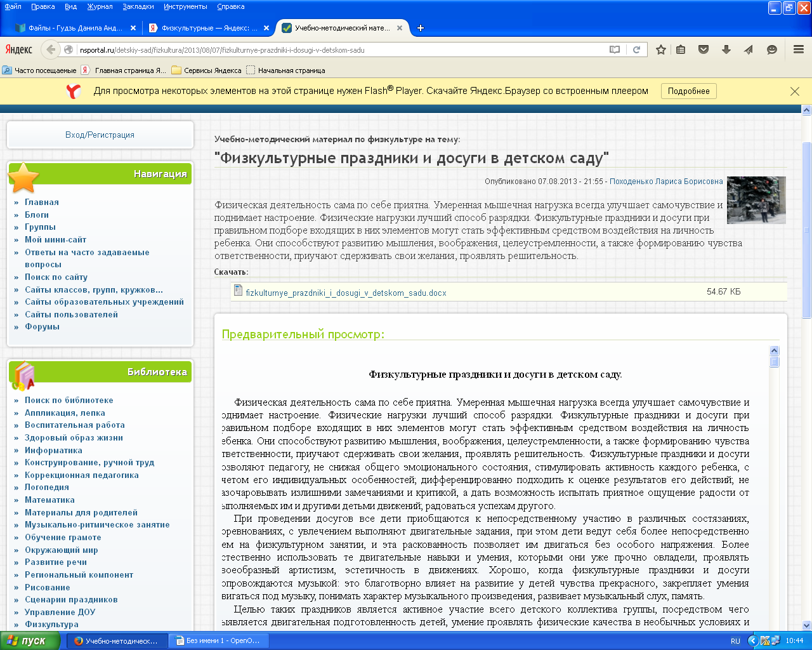Open Firefox taskbar item Учебно-методическ...

click(117, 641)
